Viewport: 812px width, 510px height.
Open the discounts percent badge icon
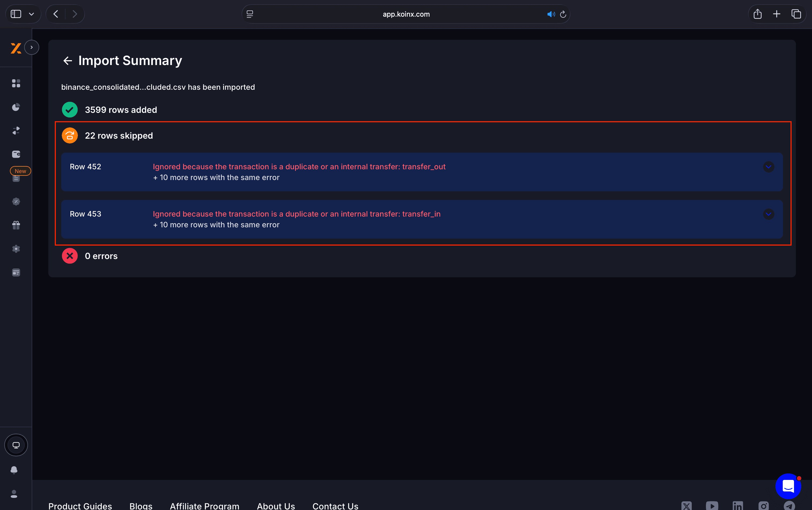tap(16, 201)
